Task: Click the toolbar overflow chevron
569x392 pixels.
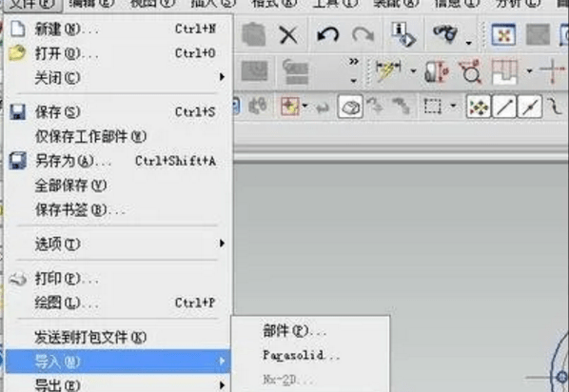Action: pyautogui.click(x=354, y=61)
